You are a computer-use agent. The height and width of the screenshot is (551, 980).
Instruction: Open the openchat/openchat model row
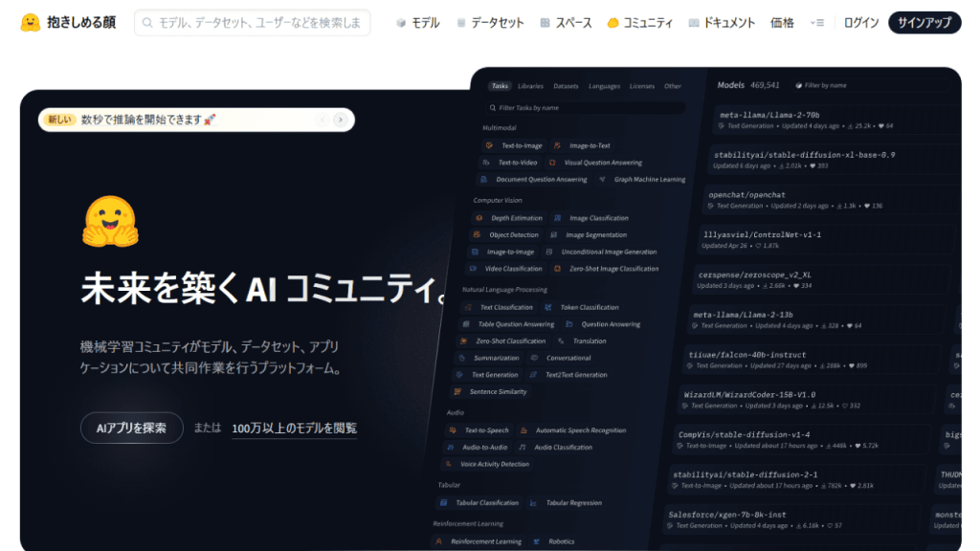click(x=833, y=200)
